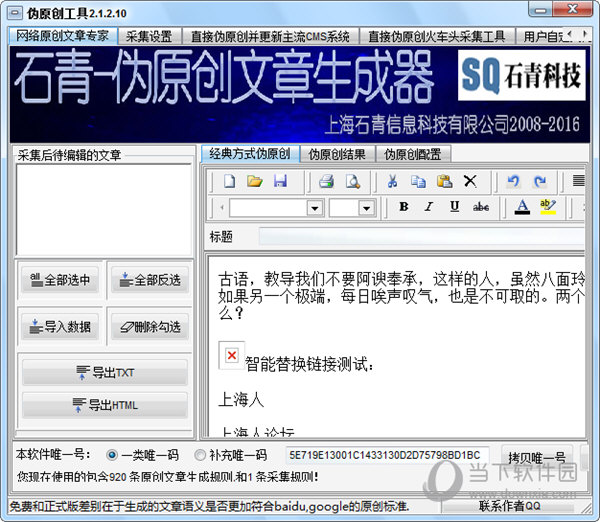Screen dimensions: 600x522
Task: Open file with the folder icon
Action: coord(254,181)
